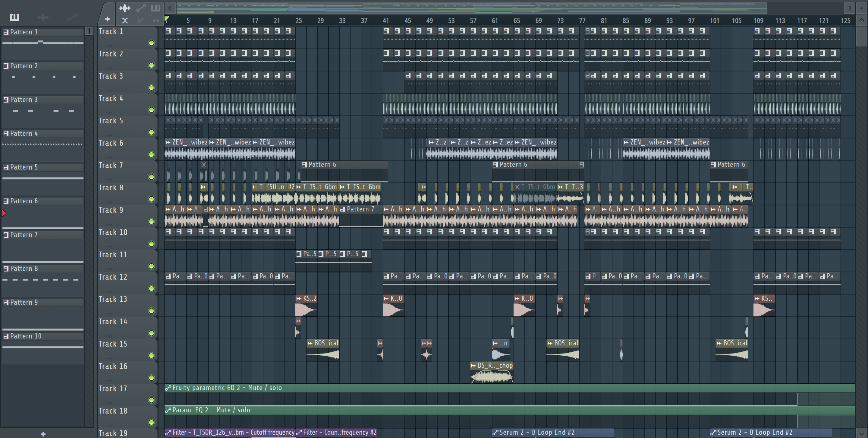Click the Track 19 header name
Viewport: 868px width, 438px height.
113,433
